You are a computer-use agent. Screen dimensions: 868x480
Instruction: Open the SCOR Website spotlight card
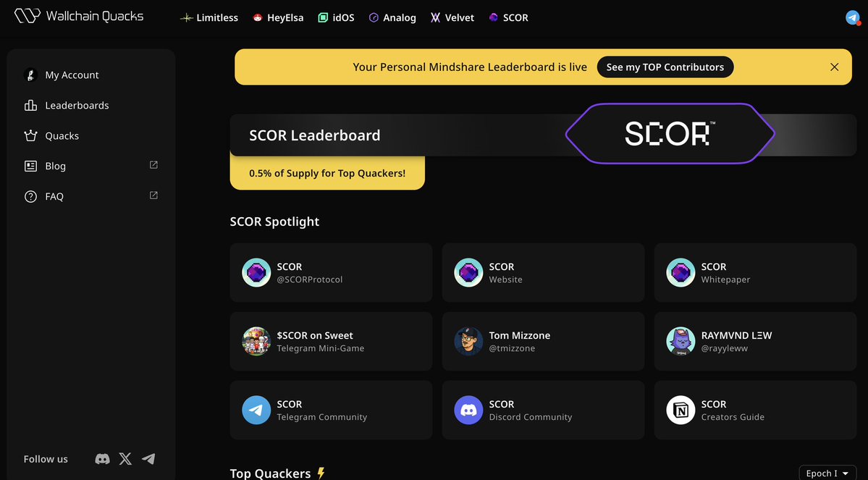pos(543,272)
